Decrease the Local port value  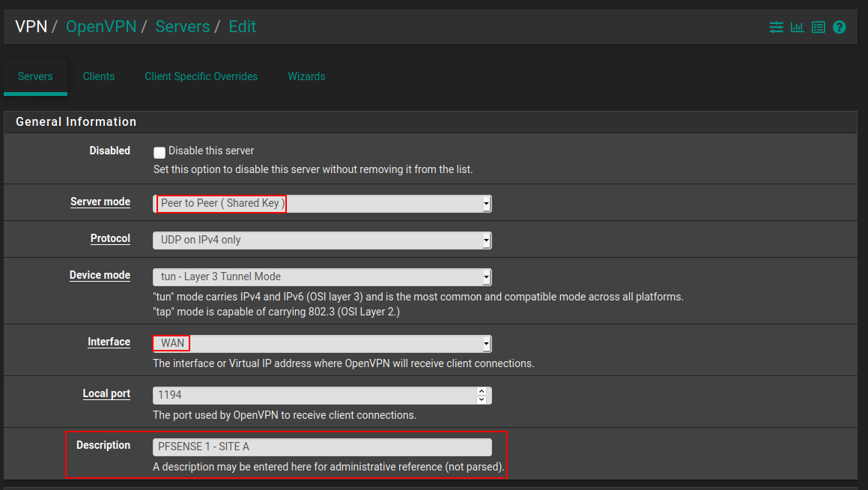(x=482, y=400)
